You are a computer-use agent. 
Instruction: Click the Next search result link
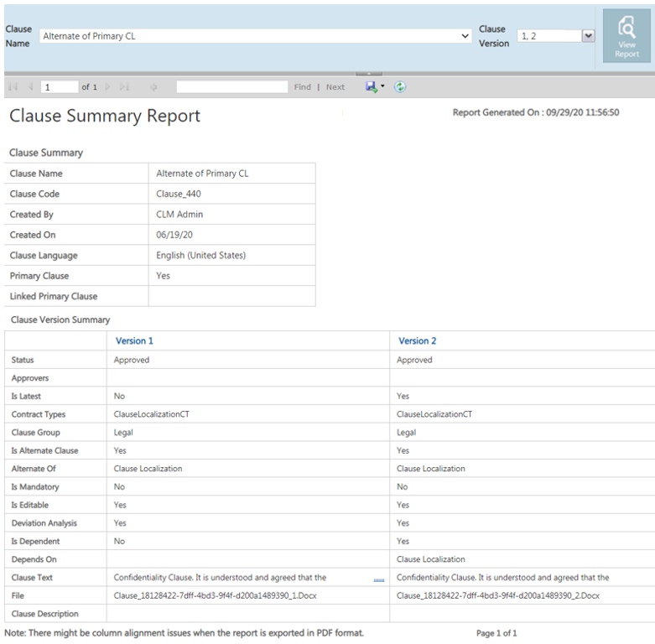(335, 87)
